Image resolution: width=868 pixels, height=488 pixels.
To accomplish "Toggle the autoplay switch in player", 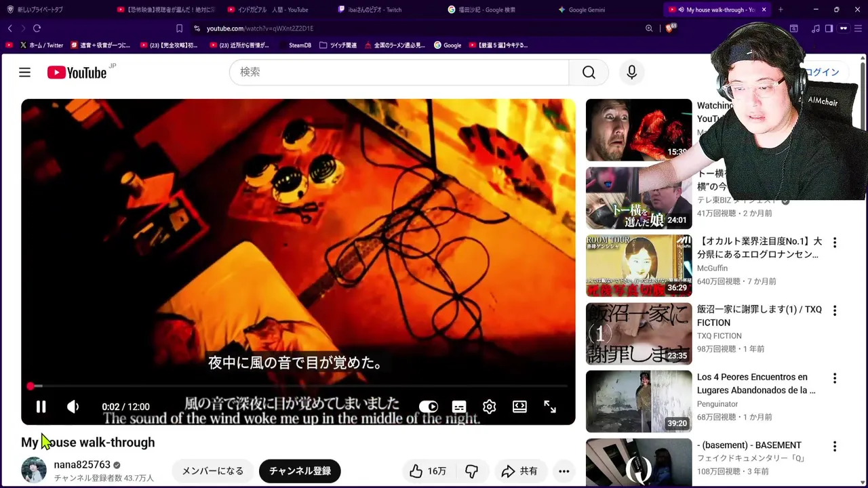I will point(429,407).
